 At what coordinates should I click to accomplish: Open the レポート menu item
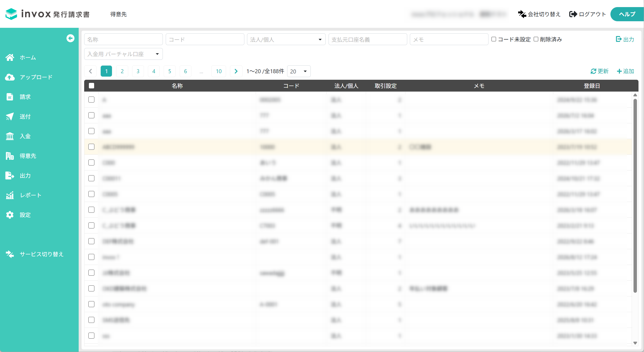39,195
